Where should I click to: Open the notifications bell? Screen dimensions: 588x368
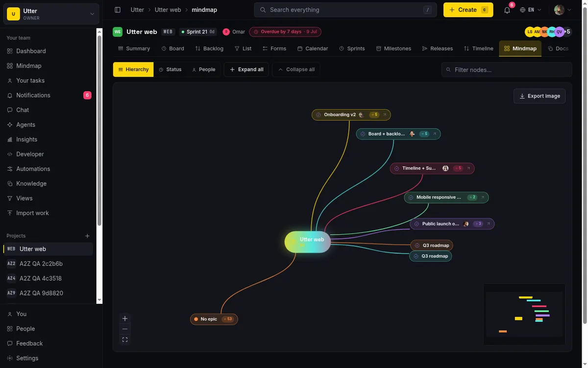[x=507, y=10]
